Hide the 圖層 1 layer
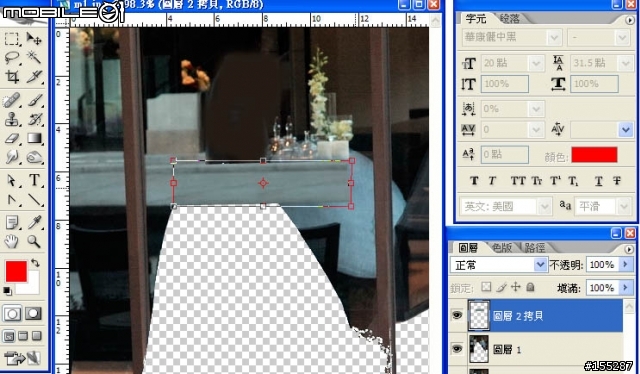This screenshot has height=374, width=640. click(457, 349)
